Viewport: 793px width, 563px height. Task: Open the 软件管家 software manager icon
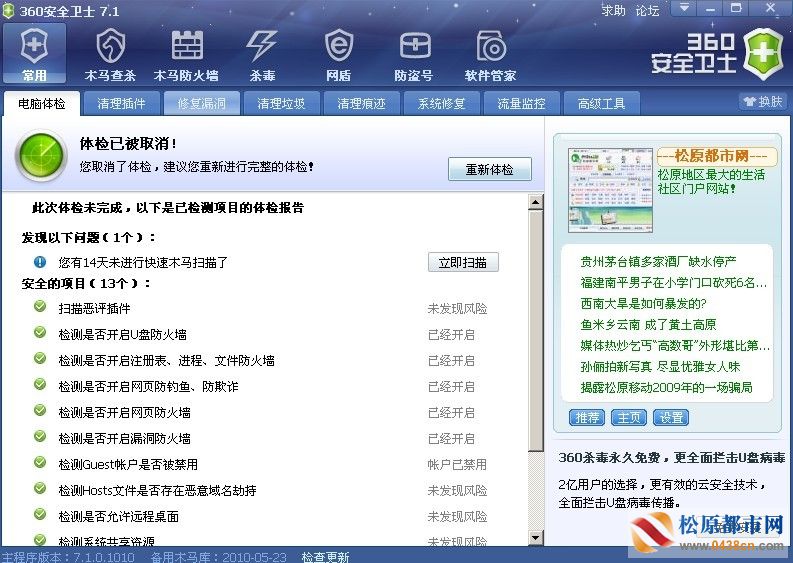click(x=490, y=54)
